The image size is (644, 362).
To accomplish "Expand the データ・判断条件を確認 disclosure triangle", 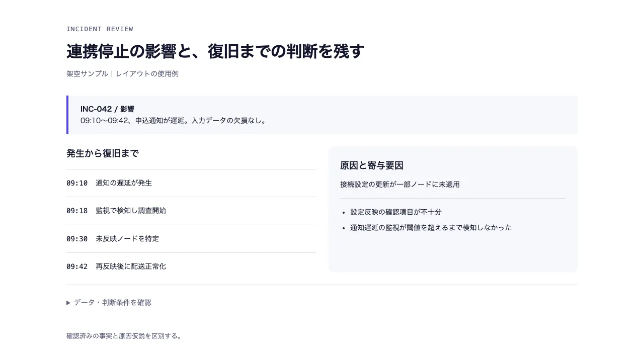I will tap(109, 303).
